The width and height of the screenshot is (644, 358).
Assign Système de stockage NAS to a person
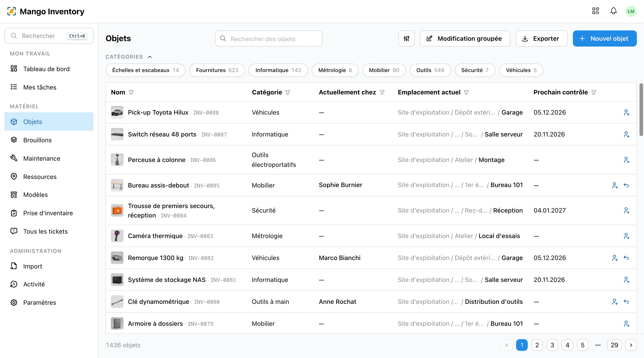tap(626, 280)
